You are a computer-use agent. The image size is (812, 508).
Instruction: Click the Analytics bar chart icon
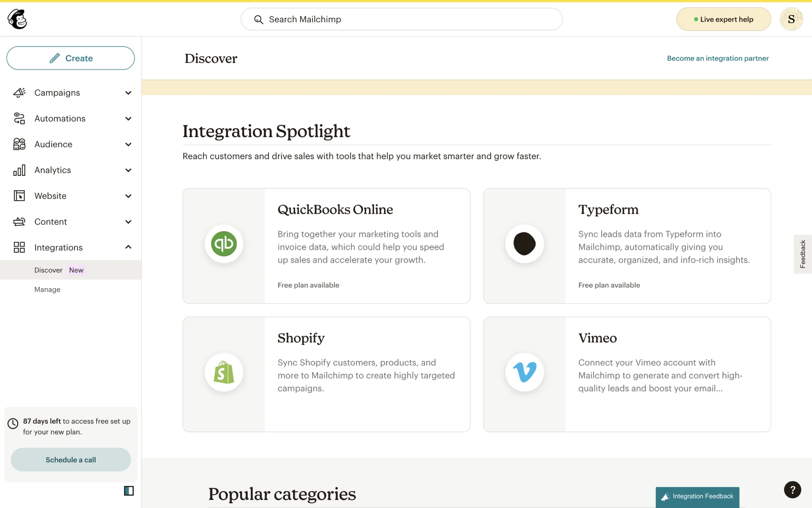point(19,170)
